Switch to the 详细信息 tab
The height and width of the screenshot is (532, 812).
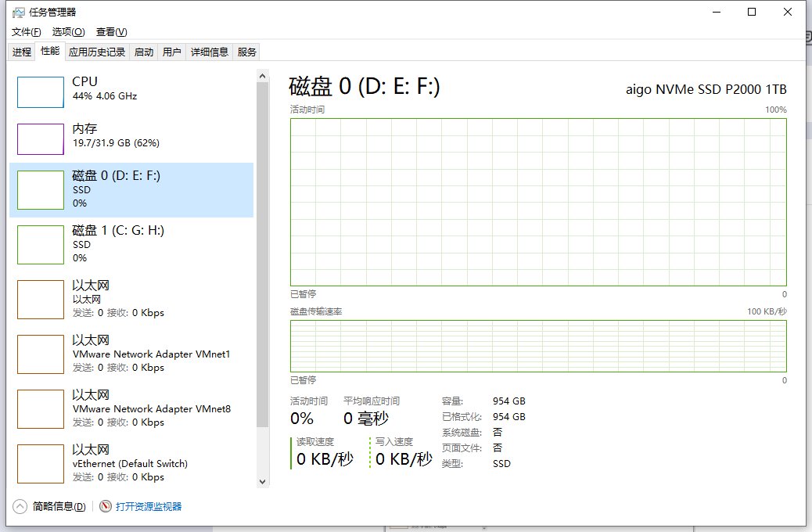pos(210,52)
